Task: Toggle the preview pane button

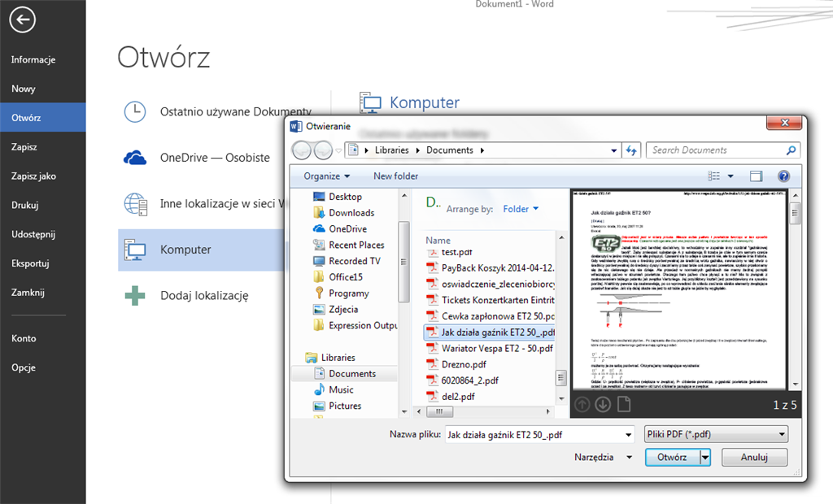Action: 756,176
